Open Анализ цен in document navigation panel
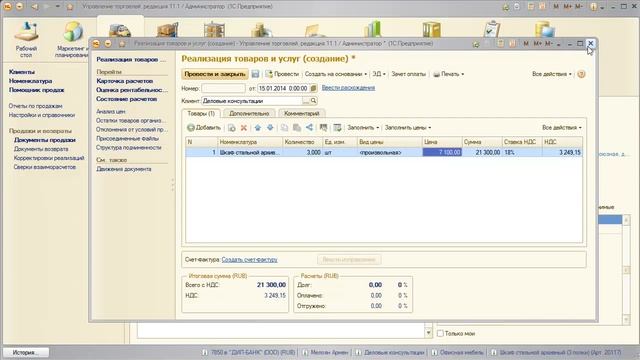This screenshot has width=640, height=360. click(111, 111)
